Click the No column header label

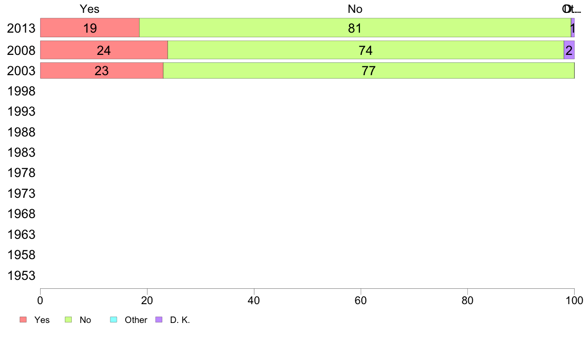(x=355, y=9)
